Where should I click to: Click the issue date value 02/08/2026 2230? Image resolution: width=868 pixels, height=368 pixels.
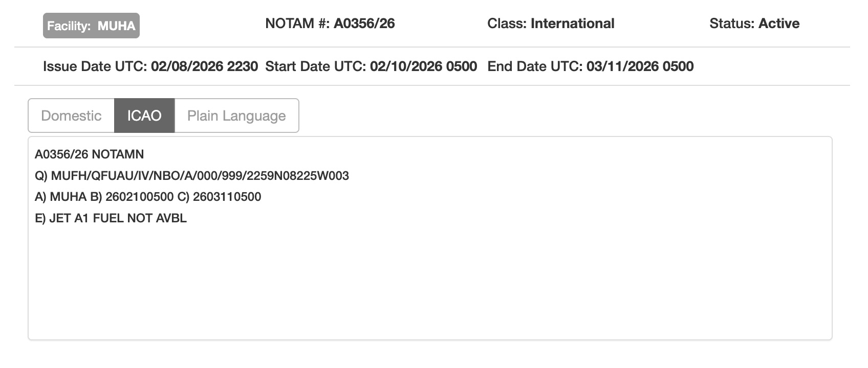click(204, 66)
